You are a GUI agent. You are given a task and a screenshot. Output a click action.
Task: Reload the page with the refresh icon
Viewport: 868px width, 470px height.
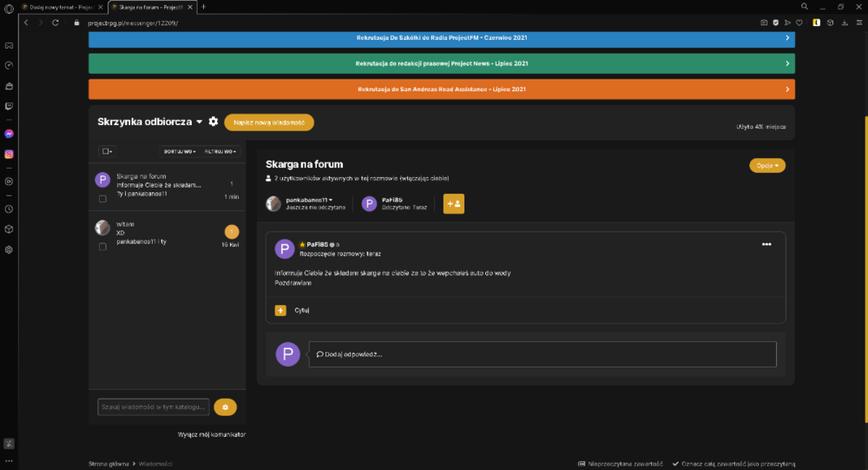(56, 23)
